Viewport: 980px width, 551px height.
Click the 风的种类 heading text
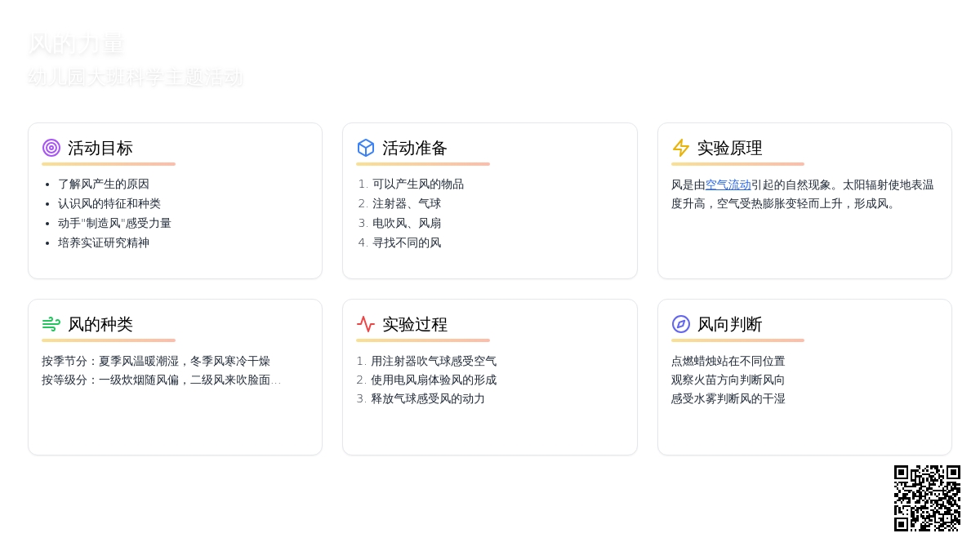click(100, 324)
